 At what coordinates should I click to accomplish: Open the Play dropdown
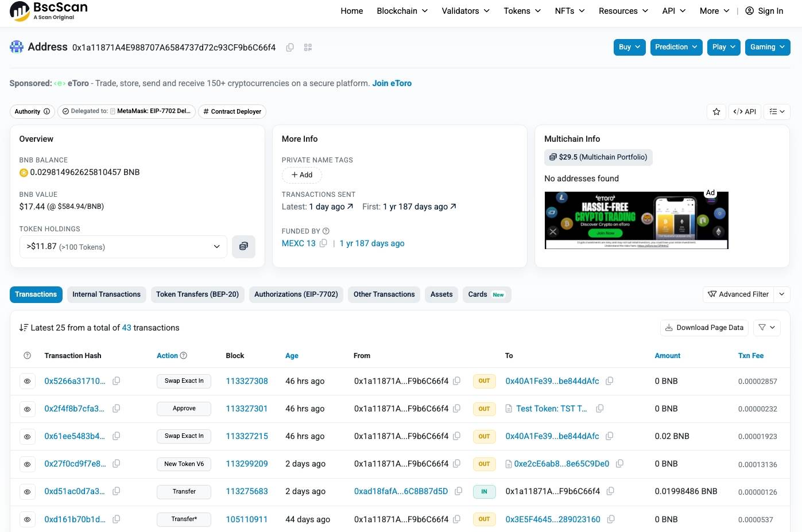click(724, 47)
